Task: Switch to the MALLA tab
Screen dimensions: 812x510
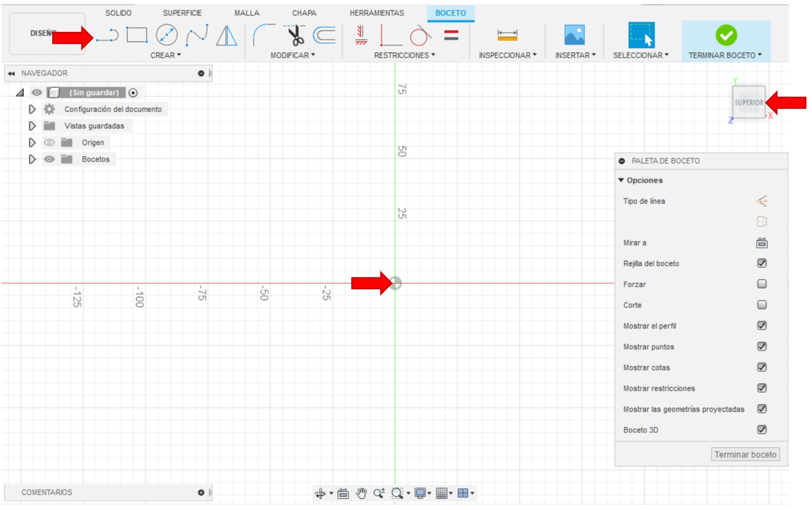Action: pyautogui.click(x=247, y=13)
